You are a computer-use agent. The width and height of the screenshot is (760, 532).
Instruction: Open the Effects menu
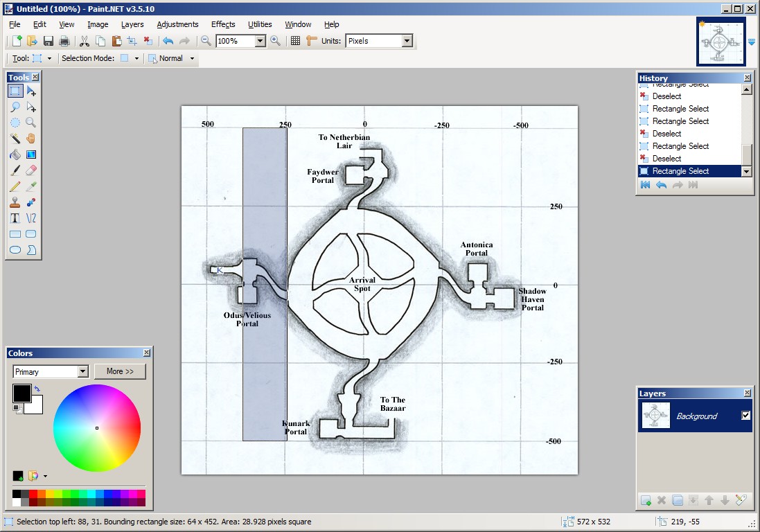click(x=223, y=24)
